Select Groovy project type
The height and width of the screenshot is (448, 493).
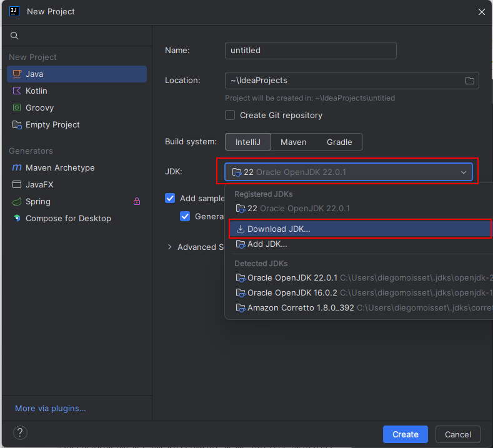pos(77,108)
